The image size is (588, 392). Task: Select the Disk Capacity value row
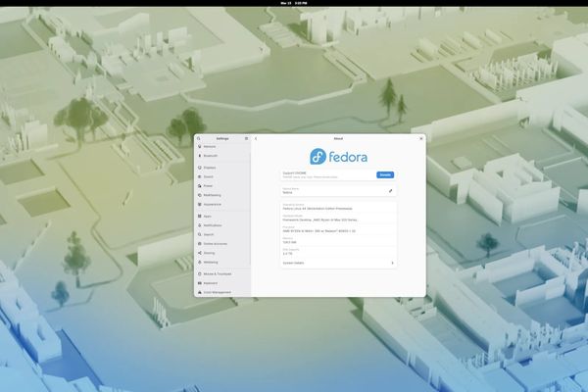(x=338, y=252)
